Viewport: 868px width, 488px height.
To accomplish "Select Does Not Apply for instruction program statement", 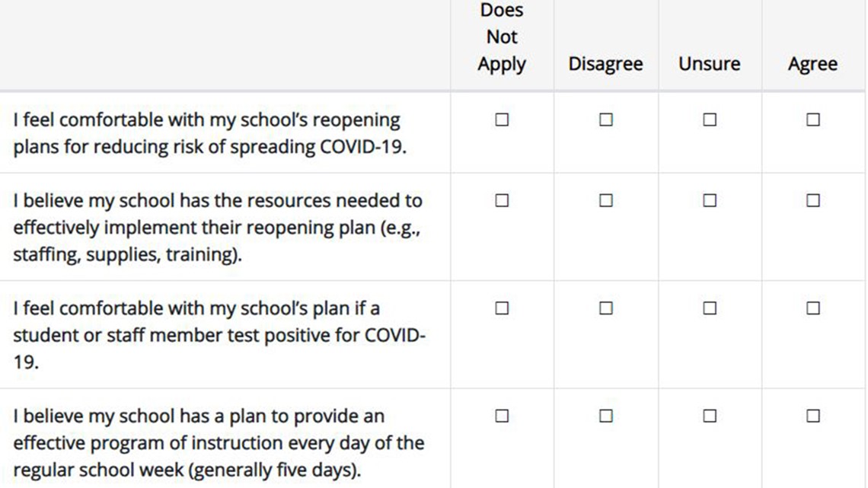I will [502, 416].
